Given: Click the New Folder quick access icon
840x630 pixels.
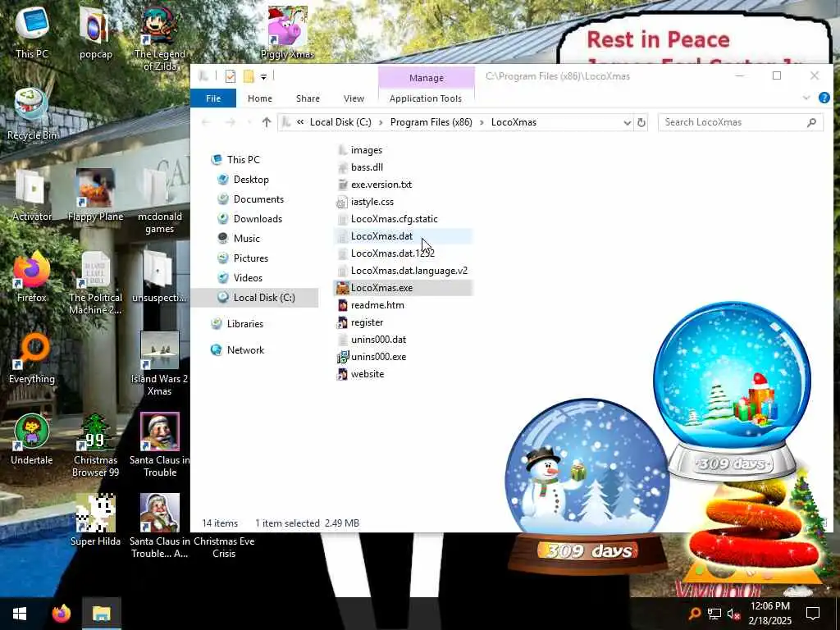Looking at the screenshot, I should coord(249,76).
